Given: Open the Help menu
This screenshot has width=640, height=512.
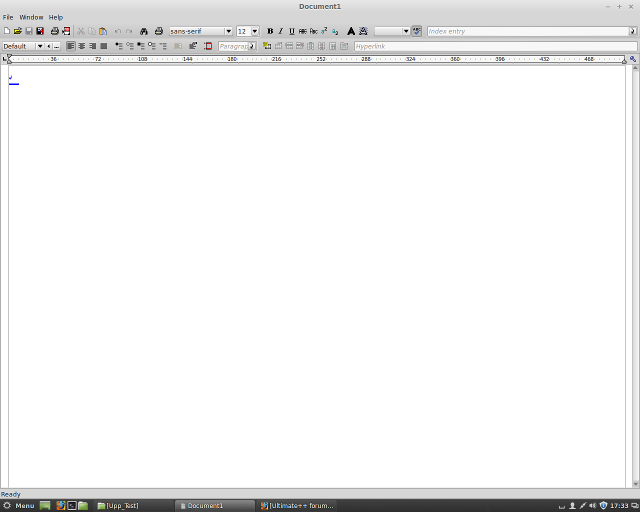Looking at the screenshot, I should pyautogui.click(x=56, y=17).
